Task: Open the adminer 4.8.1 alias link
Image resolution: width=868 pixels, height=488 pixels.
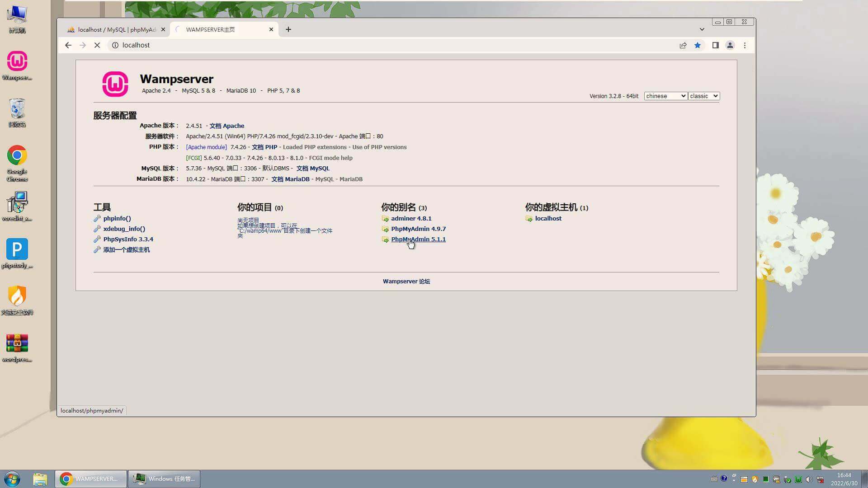Action: click(x=411, y=219)
